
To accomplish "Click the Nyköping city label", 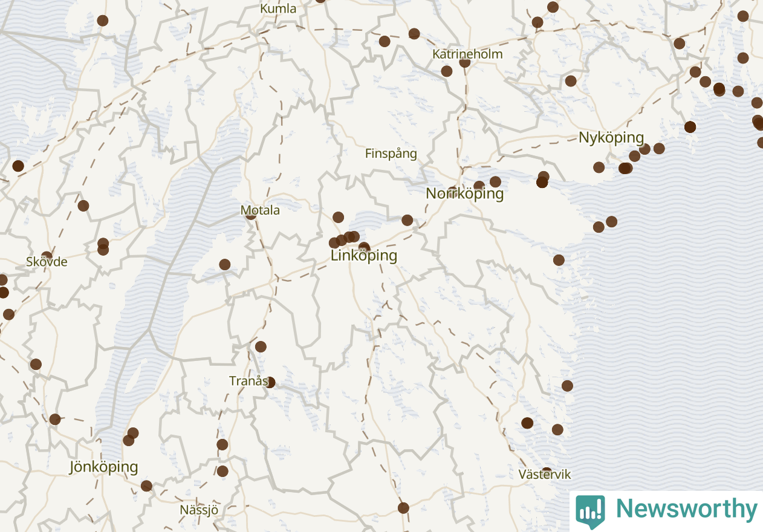I will [x=611, y=138].
